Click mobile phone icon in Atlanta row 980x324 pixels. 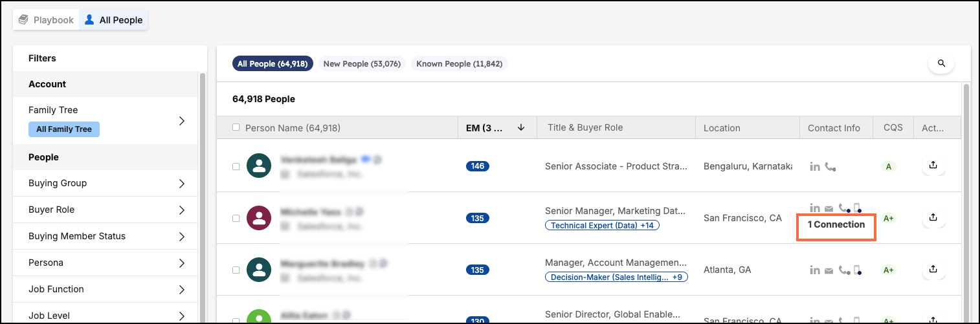(x=858, y=270)
